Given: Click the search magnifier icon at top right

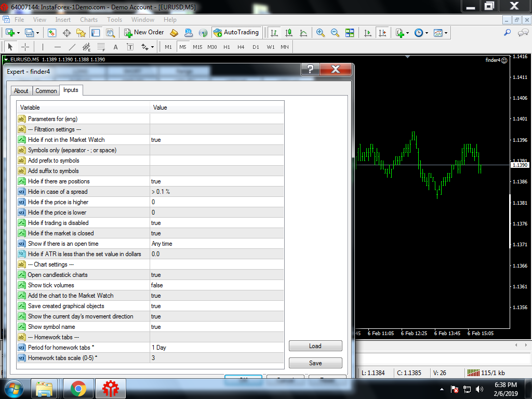Looking at the screenshot, I should coord(508,32).
